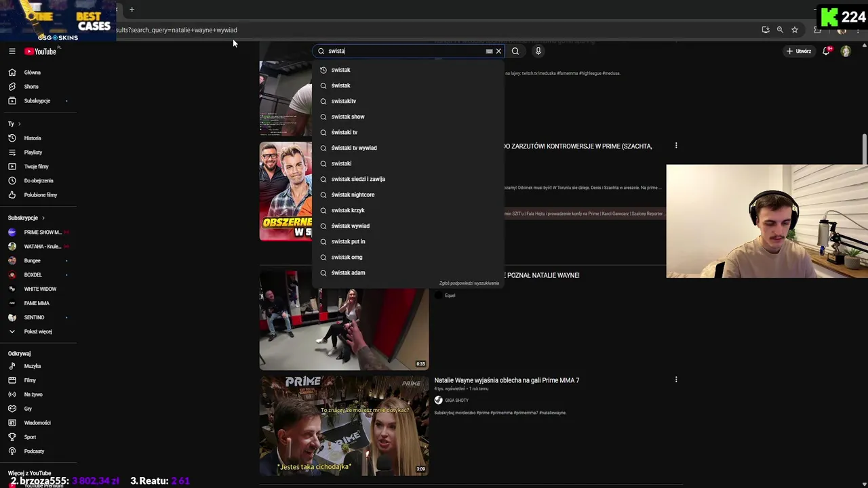
Task: Open Wiadomości news section
Action: pos(39,424)
